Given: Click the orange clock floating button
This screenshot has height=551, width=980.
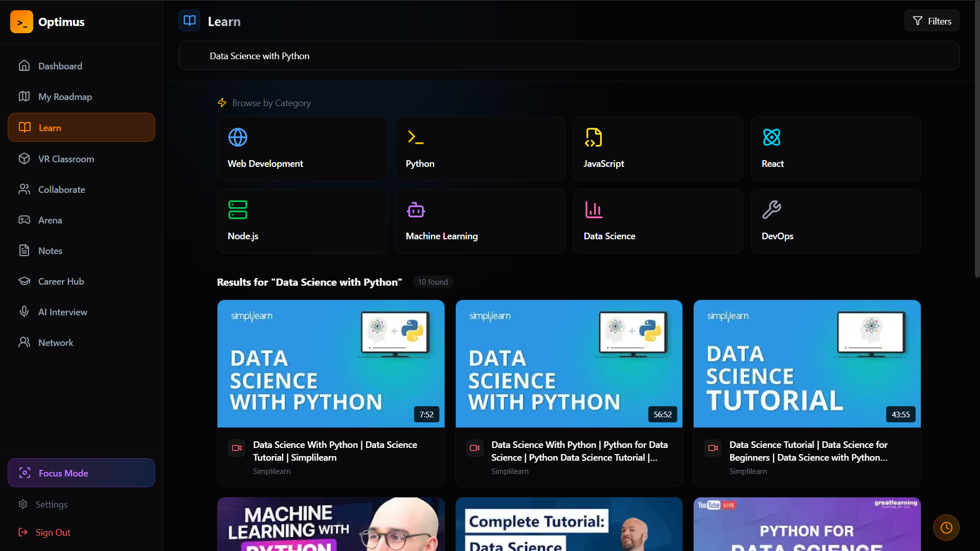Looking at the screenshot, I should click(946, 528).
